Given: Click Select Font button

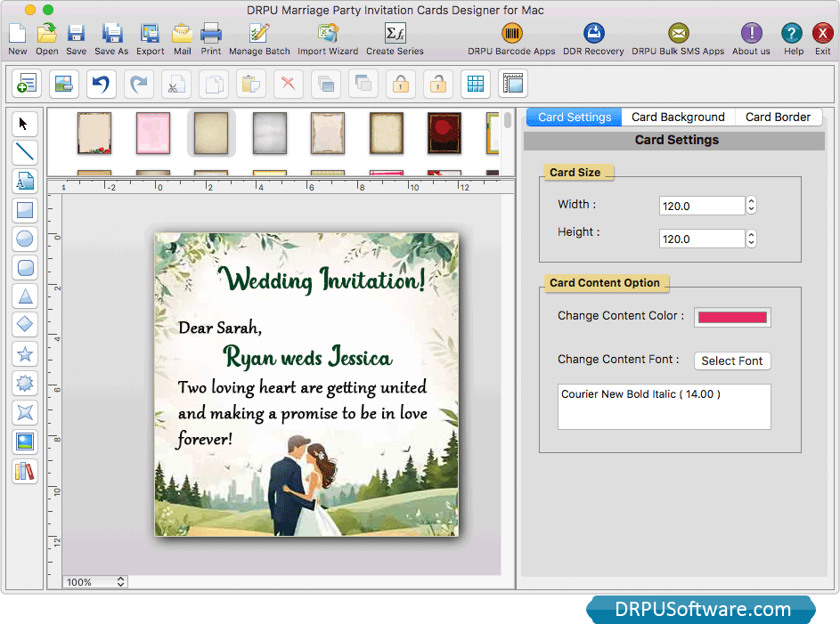Looking at the screenshot, I should pos(732,361).
